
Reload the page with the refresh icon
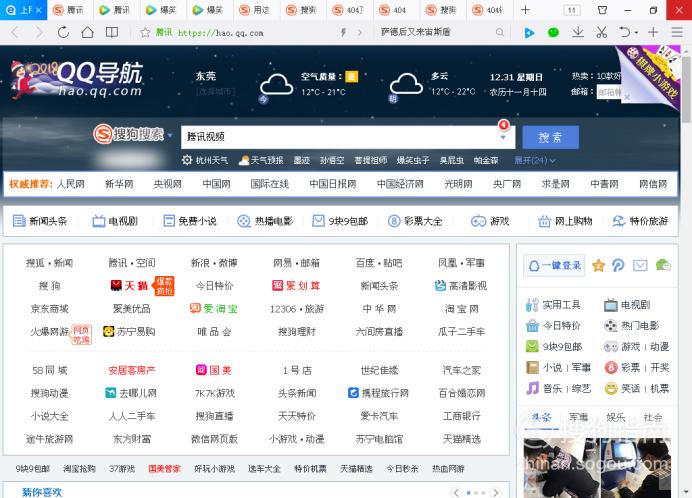(x=63, y=32)
